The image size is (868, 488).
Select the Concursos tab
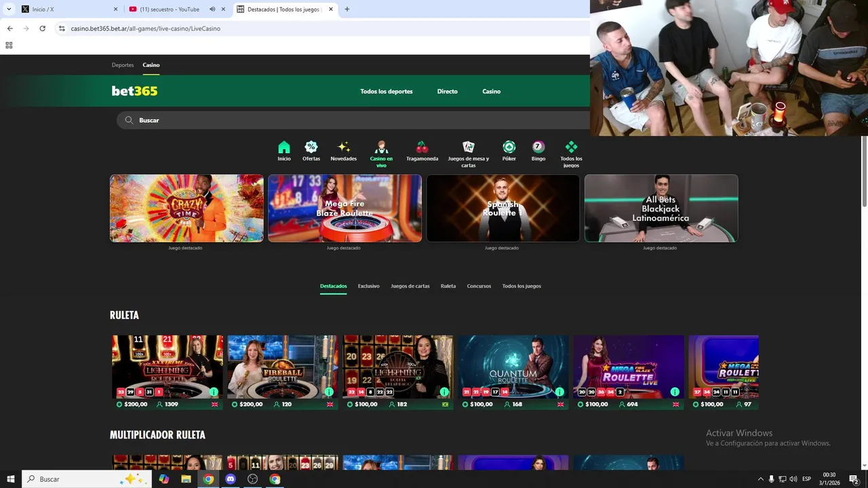479,286
